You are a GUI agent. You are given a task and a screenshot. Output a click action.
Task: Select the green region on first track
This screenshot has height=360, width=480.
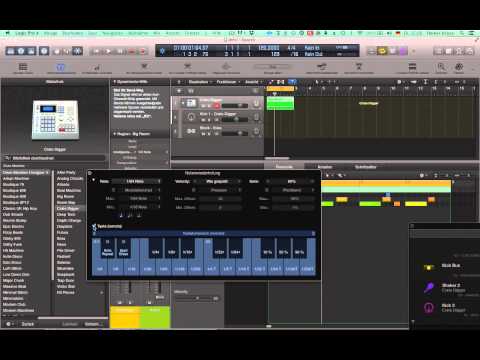[x=280, y=103]
